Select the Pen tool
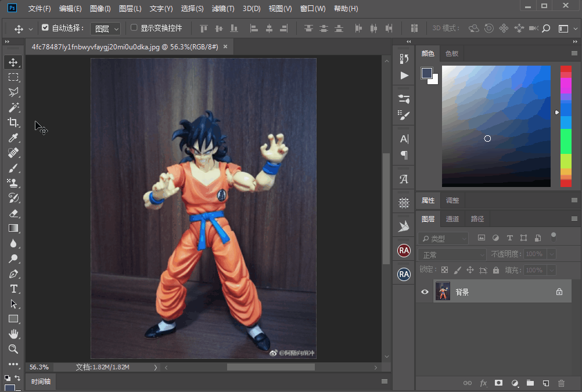Viewport: 582px width, 392px height. [13, 274]
